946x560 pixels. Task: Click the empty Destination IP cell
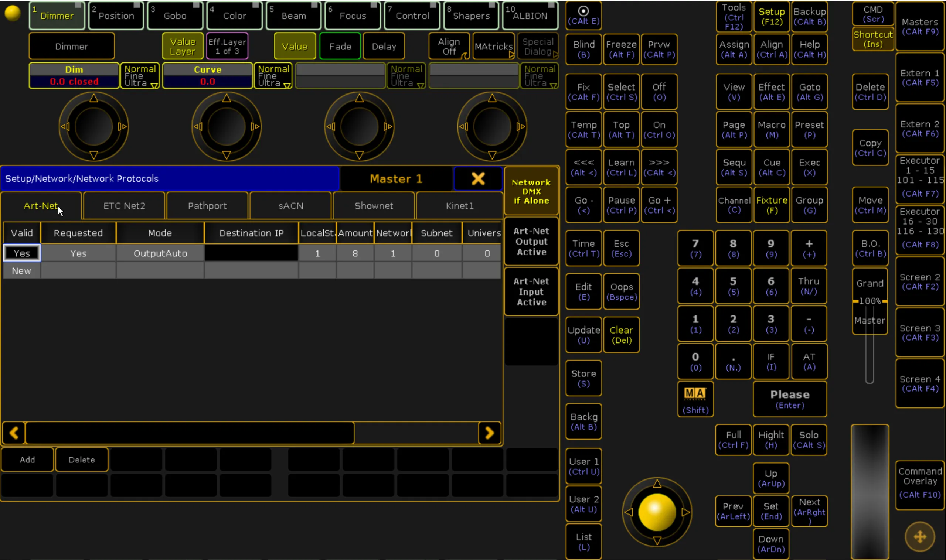[x=251, y=253]
